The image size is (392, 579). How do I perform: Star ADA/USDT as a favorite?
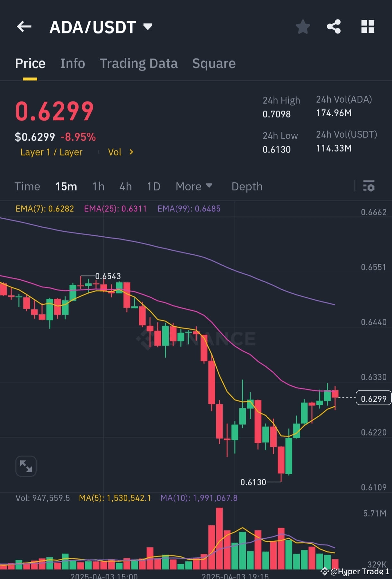point(302,27)
